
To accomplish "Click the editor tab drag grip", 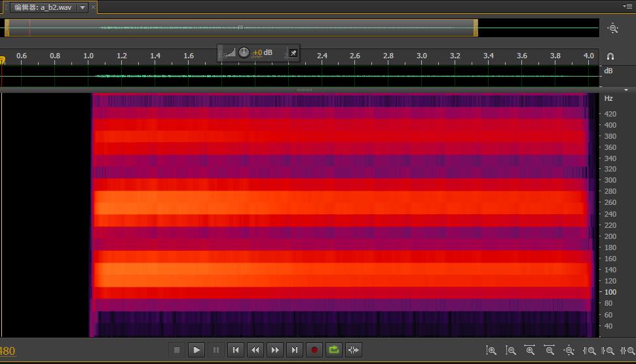I will 6,7.
